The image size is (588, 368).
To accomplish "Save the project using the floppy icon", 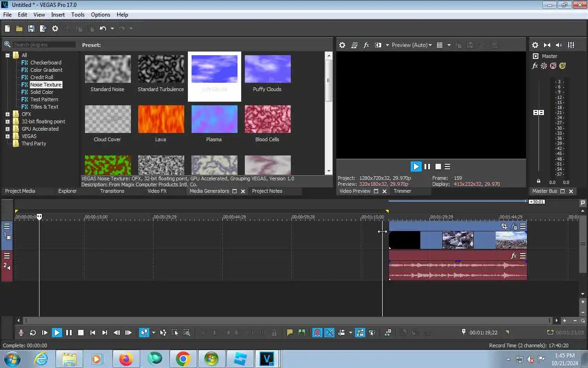I will [31, 29].
